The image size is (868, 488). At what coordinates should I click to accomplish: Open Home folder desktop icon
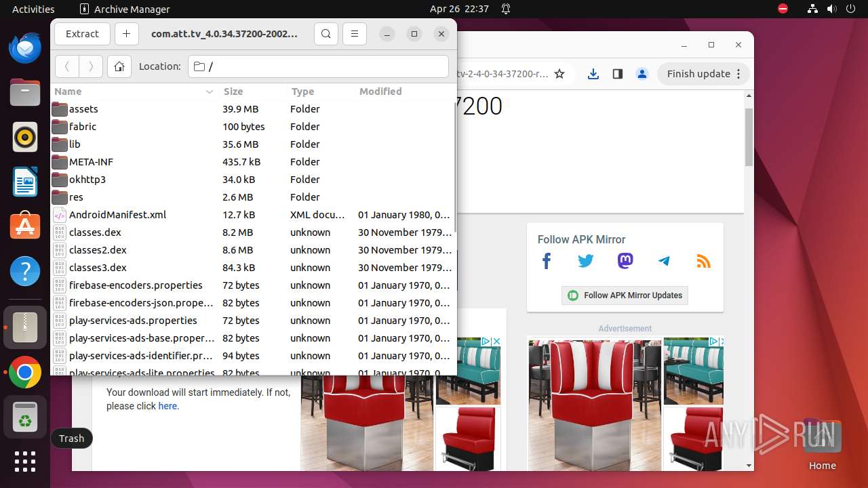(x=822, y=445)
